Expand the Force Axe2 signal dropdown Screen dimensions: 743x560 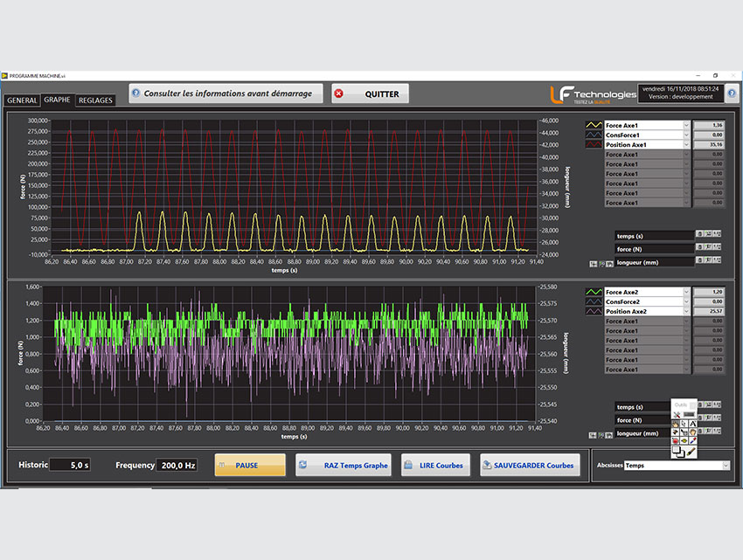[x=685, y=293]
